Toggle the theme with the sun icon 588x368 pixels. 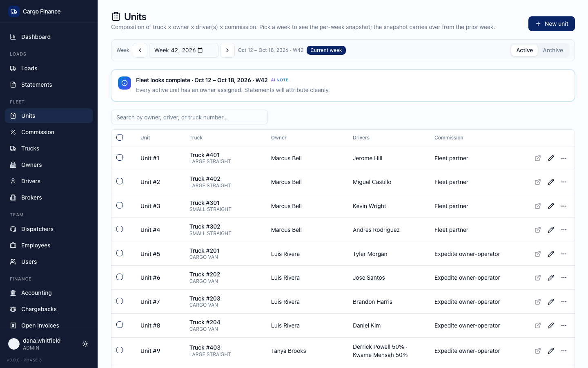(85, 344)
